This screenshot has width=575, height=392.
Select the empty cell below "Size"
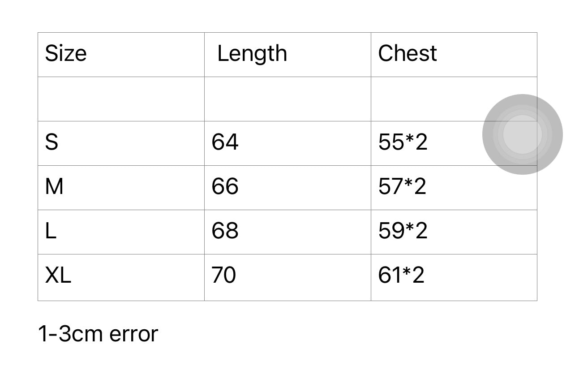(121, 99)
